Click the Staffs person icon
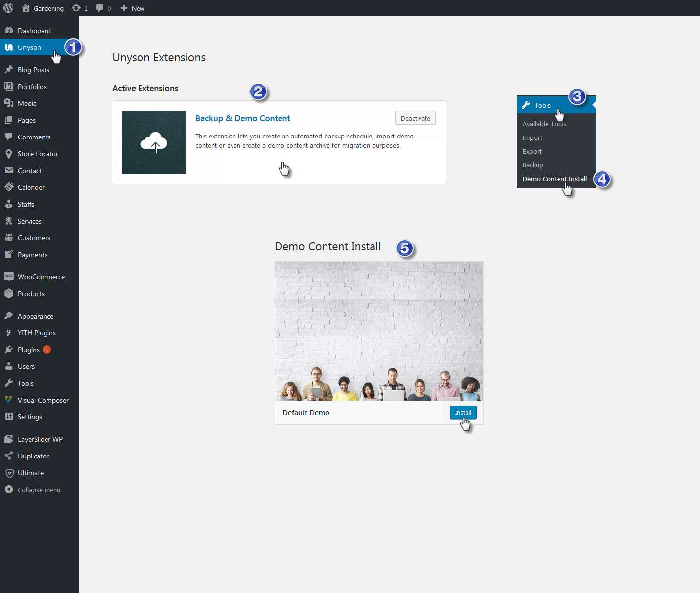 coord(9,204)
